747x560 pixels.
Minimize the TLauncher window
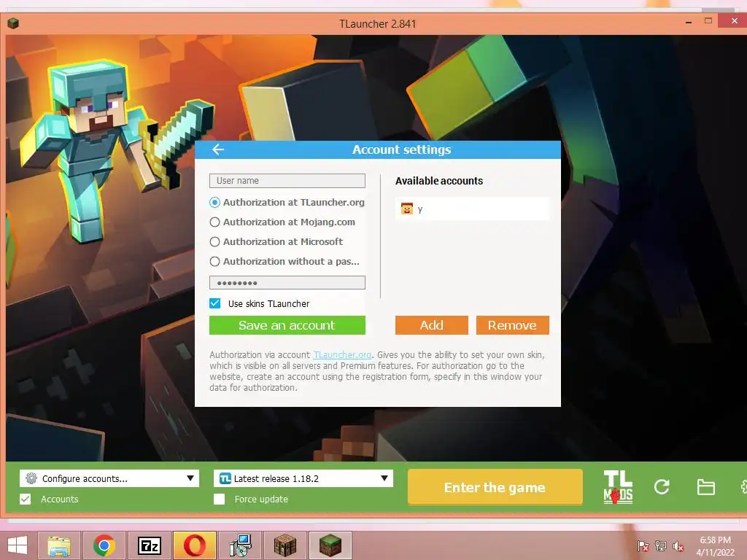[689, 22]
